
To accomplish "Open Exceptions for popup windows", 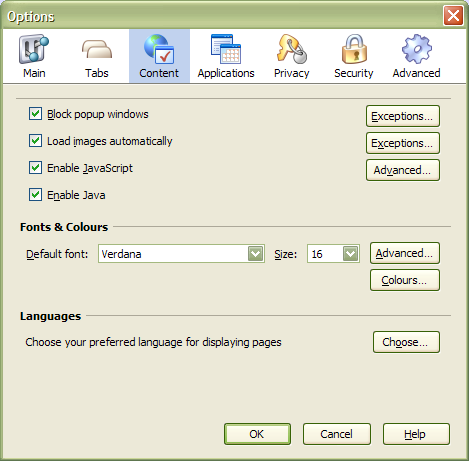I will 403,116.
